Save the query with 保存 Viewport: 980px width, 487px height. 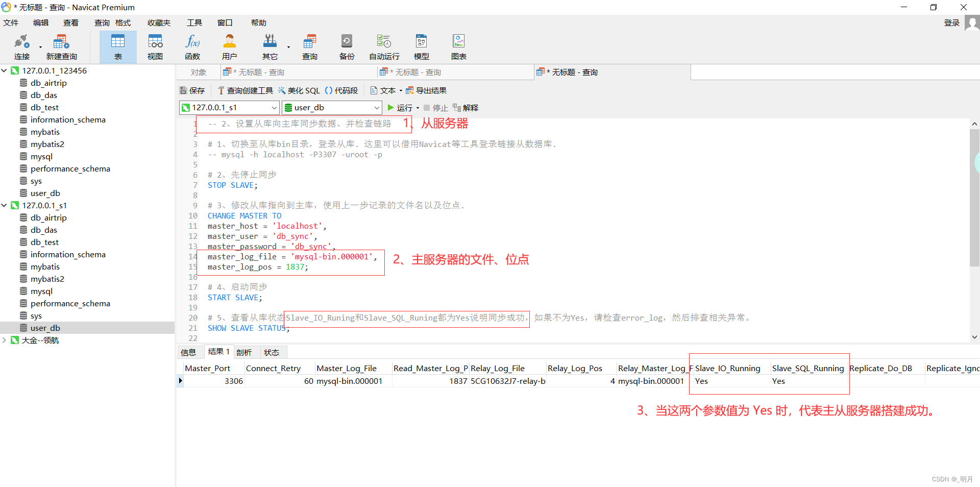[x=192, y=90]
